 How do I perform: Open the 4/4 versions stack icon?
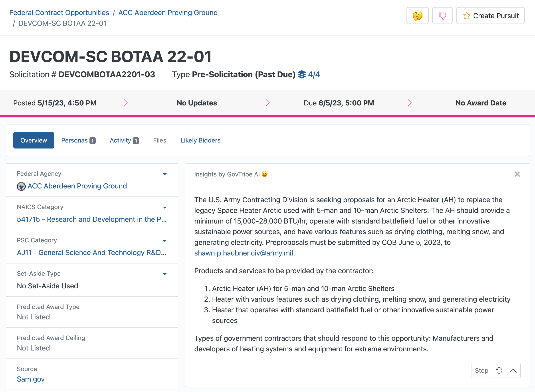tap(302, 75)
